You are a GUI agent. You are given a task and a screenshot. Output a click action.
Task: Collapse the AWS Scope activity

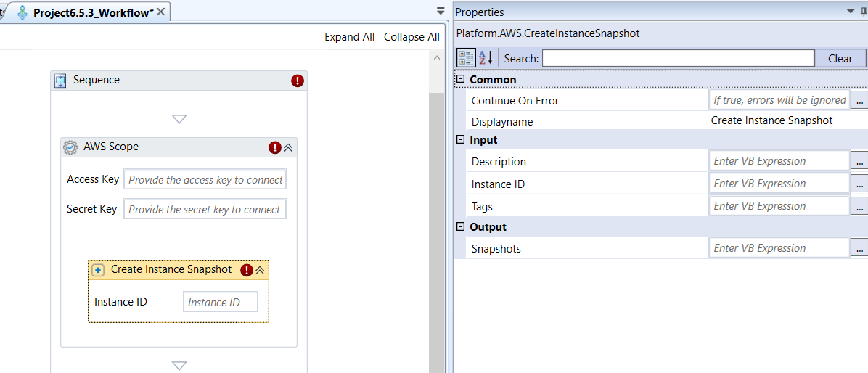(288, 148)
